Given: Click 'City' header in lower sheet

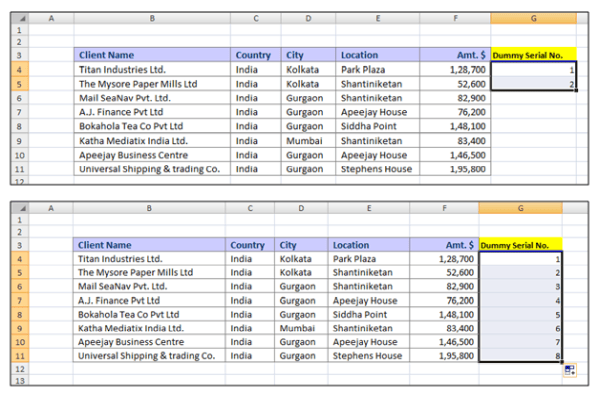Looking at the screenshot, I should click(301, 245).
